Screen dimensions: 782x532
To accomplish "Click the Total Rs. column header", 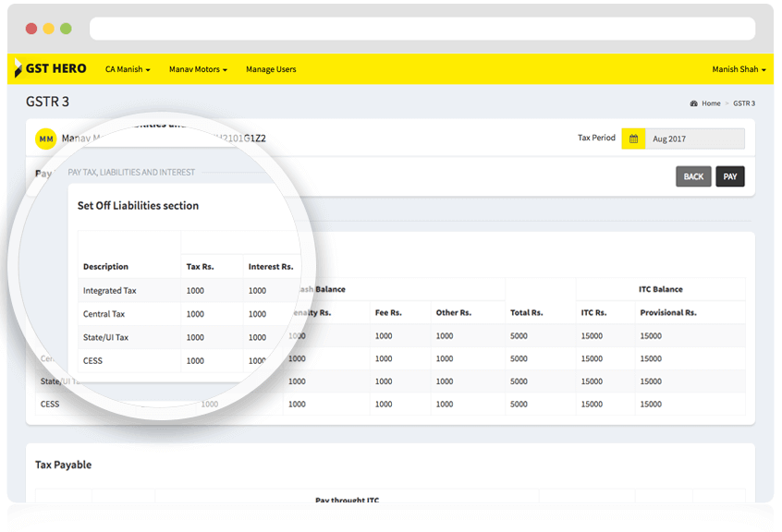I will (x=526, y=313).
